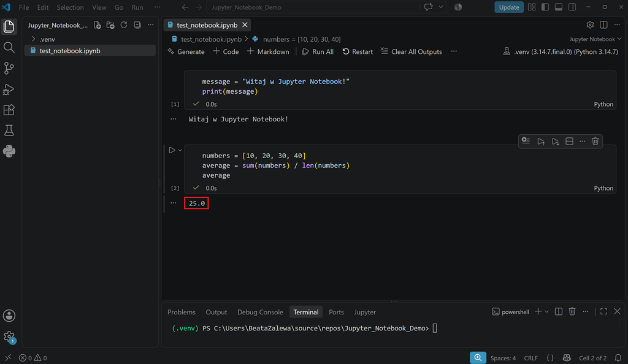Screen dimensions: 628x364
Task: Open the Python activity bar view
Action: [x=9, y=151]
